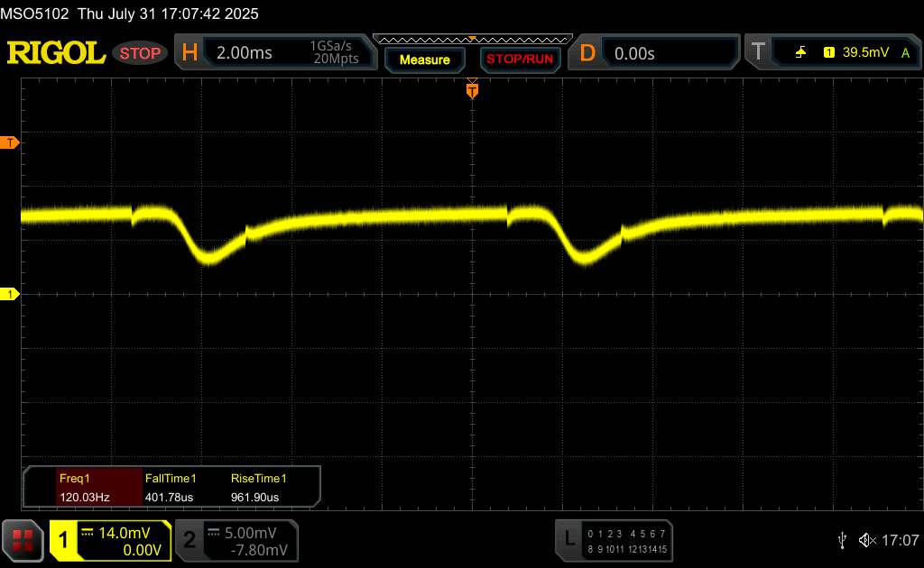Screen dimensions: 924x568
Task: Open the 39.5mV trigger level setting
Action: [865, 53]
